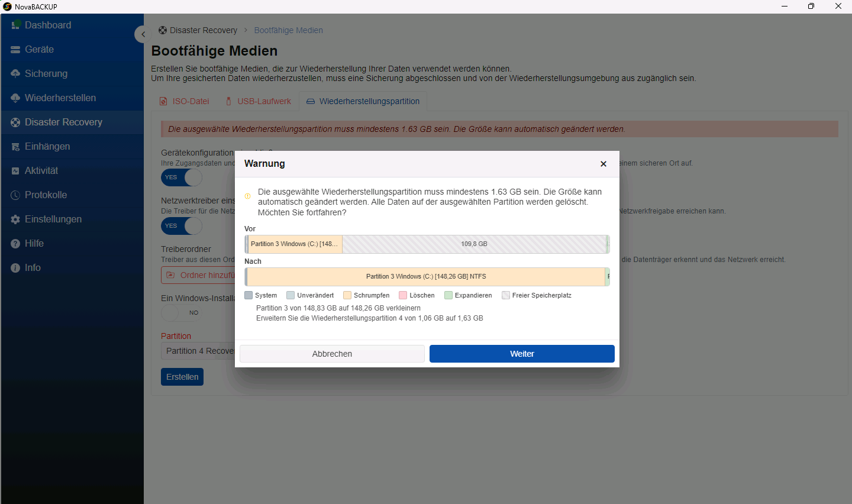Click the ISO-Datei tab icon
This screenshot has width=852, height=504.
(x=163, y=101)
